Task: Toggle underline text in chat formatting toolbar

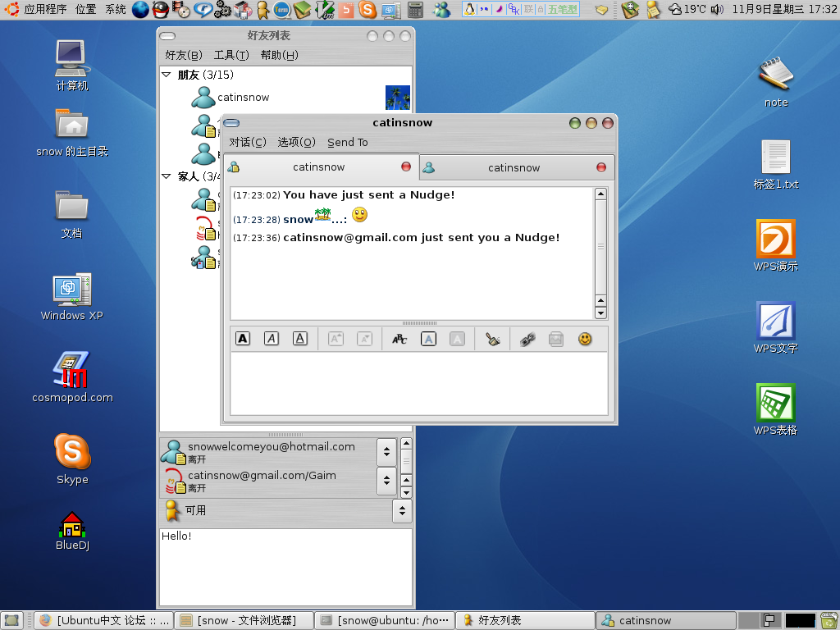Action: pyautogui.click(x=300, y=339)
